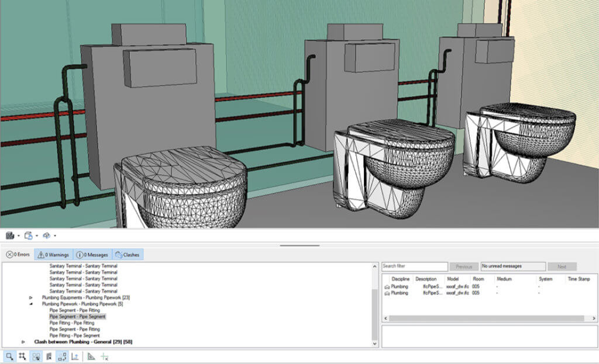Toggle the Clashes filter button
This screenshot has height=364, width=599.
pos(128,255)
